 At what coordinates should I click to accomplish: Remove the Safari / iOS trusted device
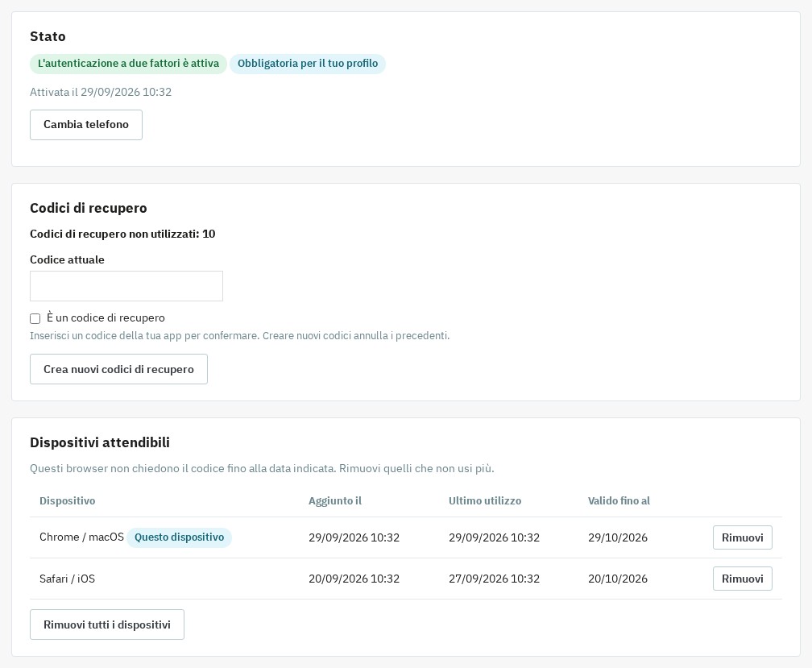pos(742,579)
